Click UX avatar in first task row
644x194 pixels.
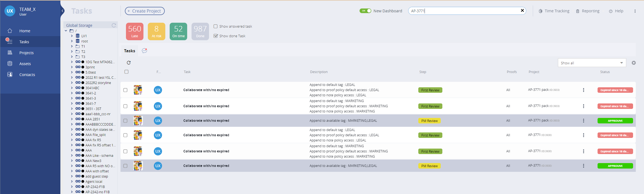click(158, 90)
